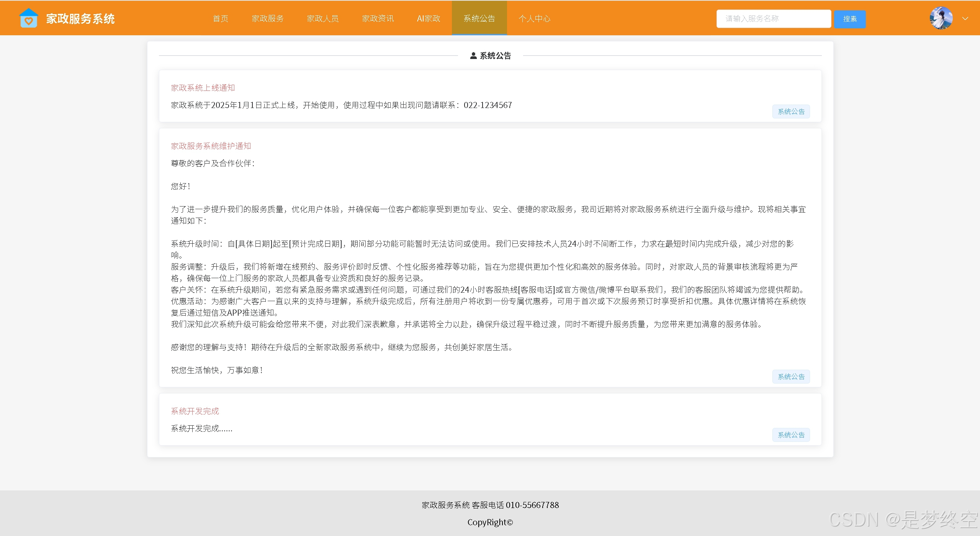
Task: Select the active 系统公告 nav tab
Action: coord(479,18)
